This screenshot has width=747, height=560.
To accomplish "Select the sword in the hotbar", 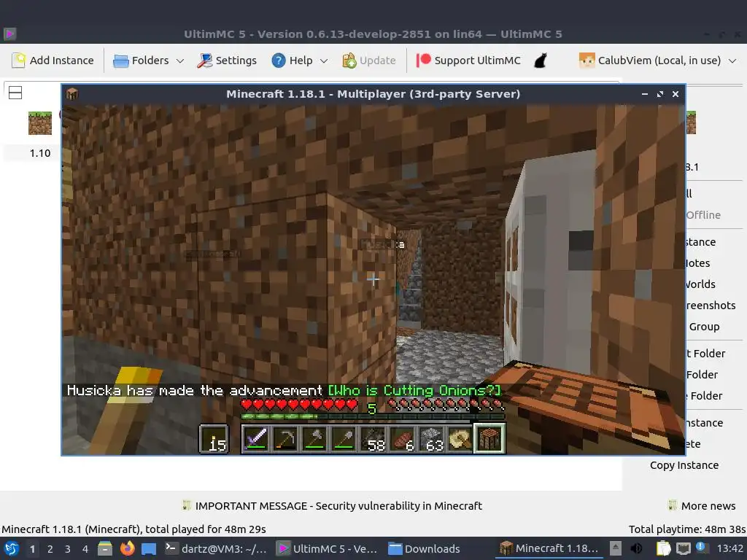I will [256, 438].
